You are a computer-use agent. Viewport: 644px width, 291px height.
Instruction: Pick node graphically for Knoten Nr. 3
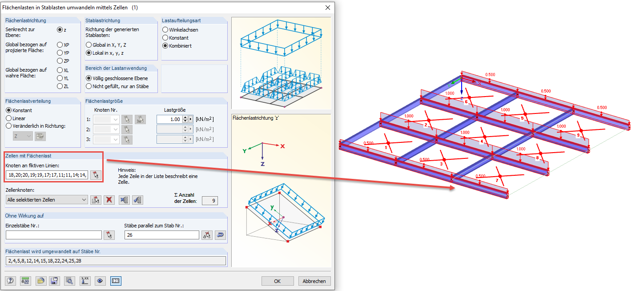tap(127, 140)
